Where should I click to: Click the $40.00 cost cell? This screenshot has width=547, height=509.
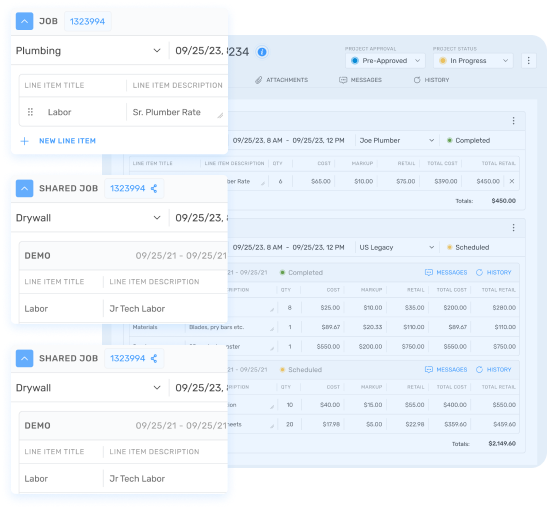[330, 405]
